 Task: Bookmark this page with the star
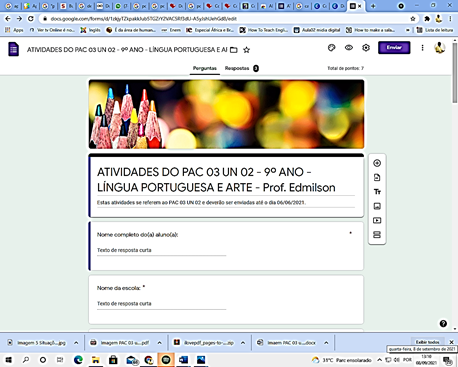coord(413,19)
